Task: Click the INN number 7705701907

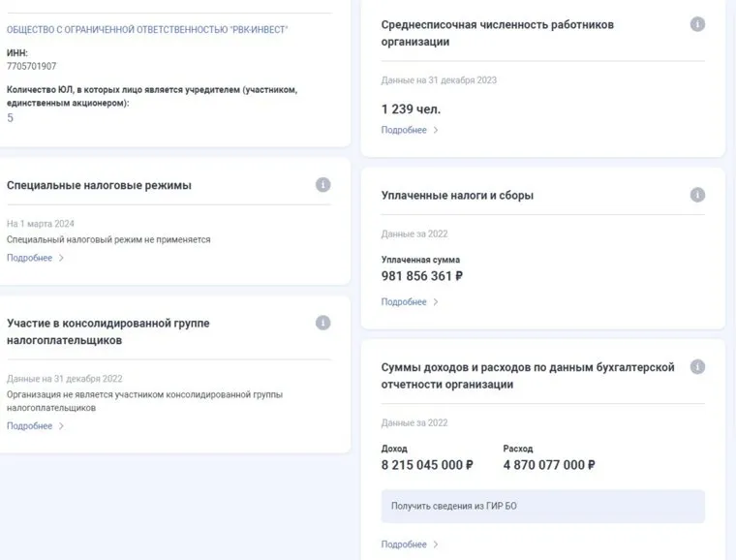Action: [32, 67]
